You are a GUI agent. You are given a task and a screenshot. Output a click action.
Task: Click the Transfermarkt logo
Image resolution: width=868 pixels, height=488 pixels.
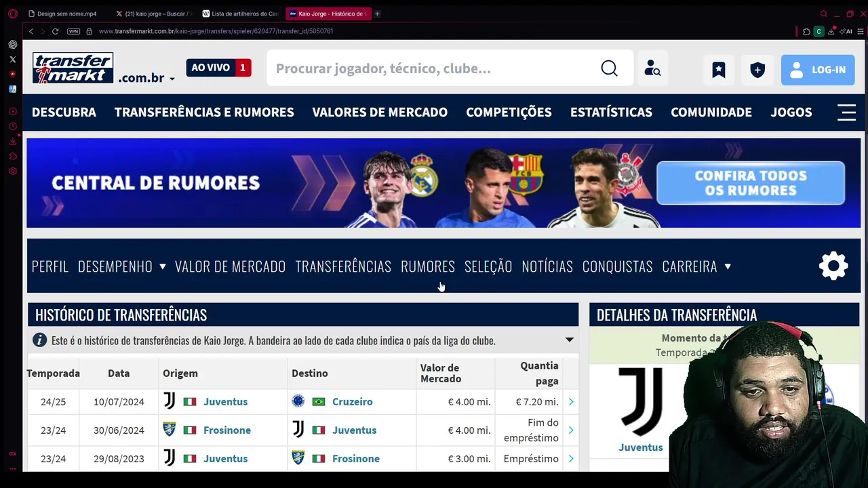click(73, 68)
